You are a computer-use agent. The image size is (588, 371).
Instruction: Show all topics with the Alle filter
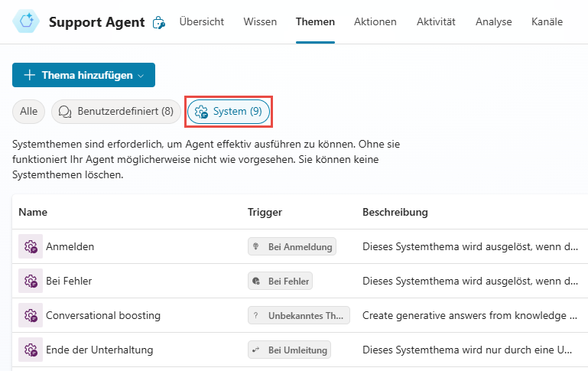28,112
